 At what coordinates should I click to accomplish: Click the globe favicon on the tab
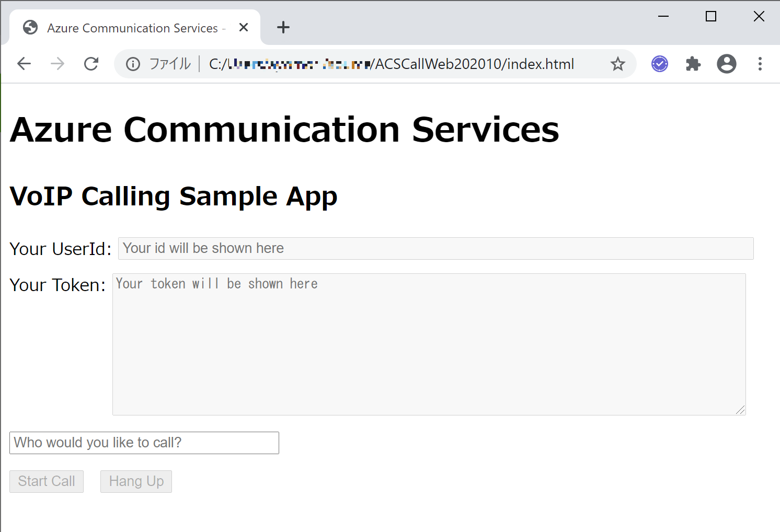tap(30, 27)
